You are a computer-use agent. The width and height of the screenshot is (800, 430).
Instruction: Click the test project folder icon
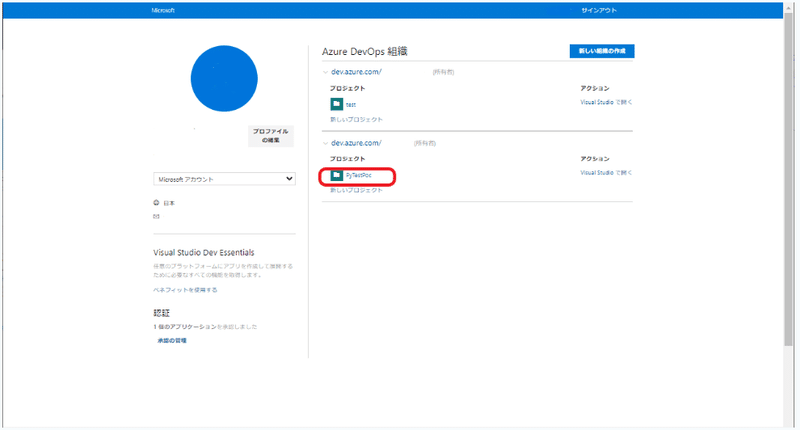[x=336, y=104]
